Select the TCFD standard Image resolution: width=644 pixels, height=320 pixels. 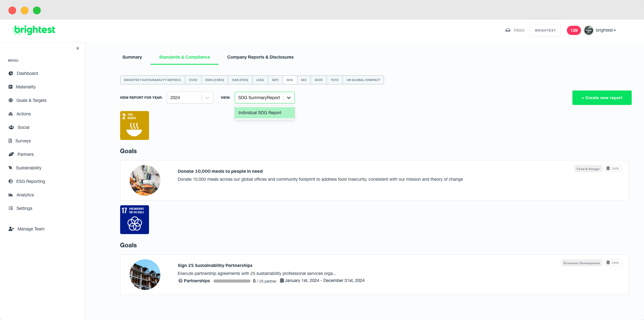point(335,80)
